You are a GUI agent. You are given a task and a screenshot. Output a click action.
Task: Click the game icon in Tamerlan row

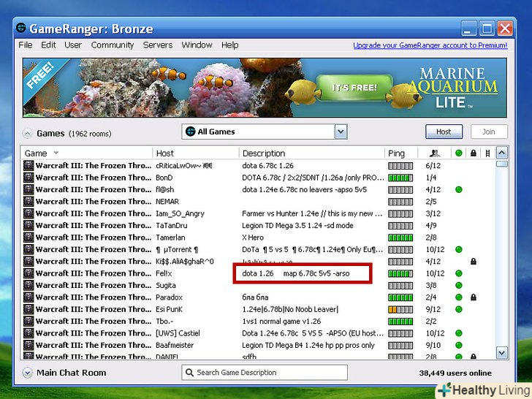pos(28,237)
